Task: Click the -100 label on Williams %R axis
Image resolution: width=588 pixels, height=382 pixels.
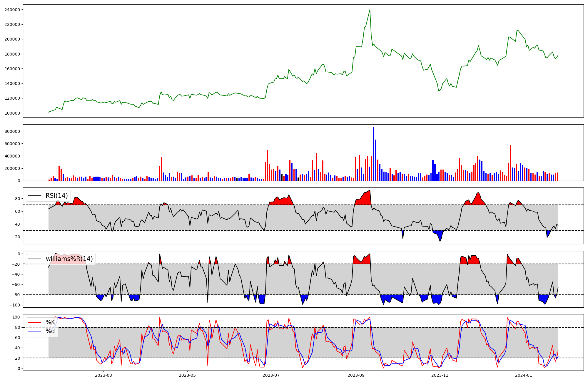Action: [x=14, y=305]
